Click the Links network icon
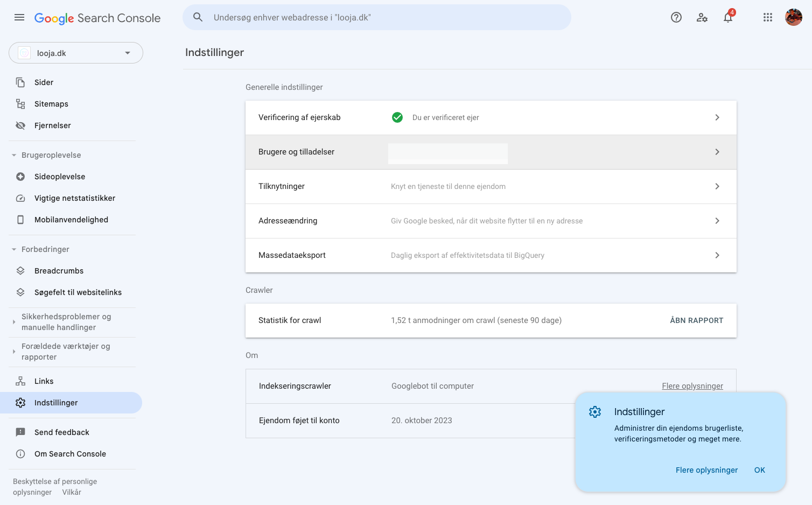Screen dimensions: 812x505 pyautogui.click(x=20, y=381)
